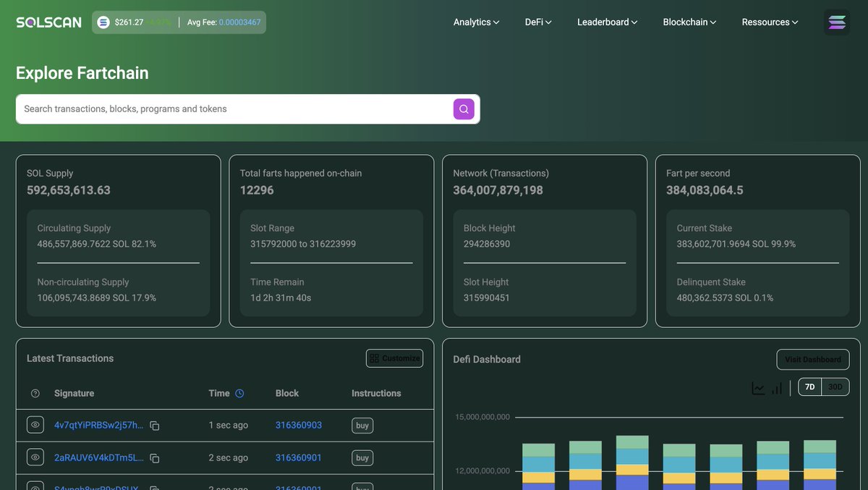Click the Defi Dashboard heading
This screenshot has width=868, height=490.
(487, 360)
